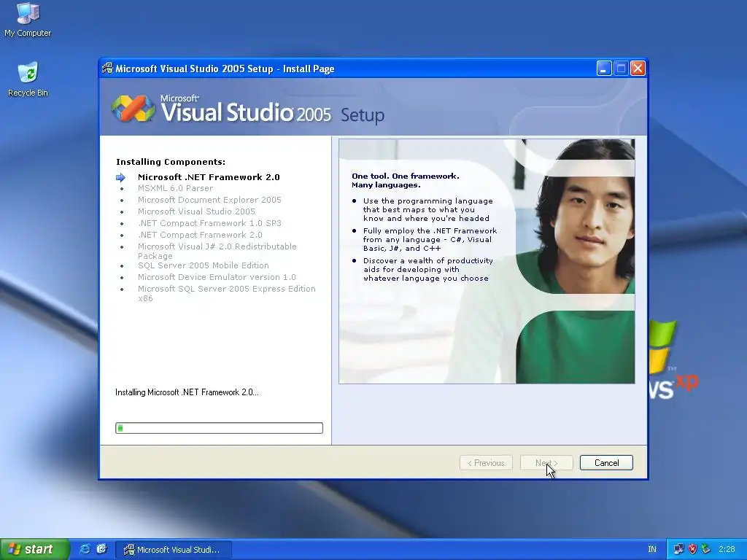Launch Internet Explorer from quick launch
747x560 pixels.
85,549
